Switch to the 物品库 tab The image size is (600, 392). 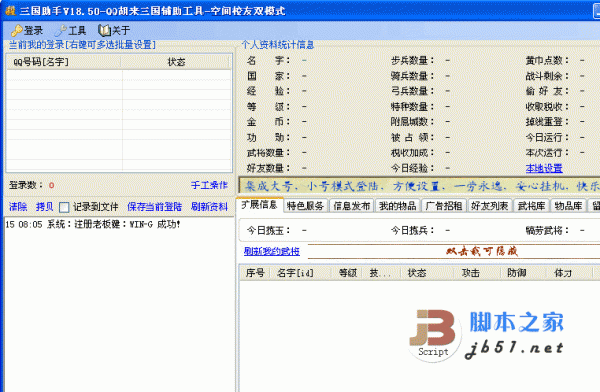(x=568, y=206)
